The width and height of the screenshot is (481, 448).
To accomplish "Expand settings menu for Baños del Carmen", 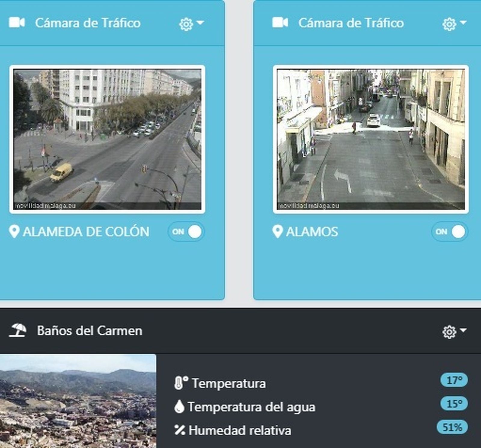I will click(452, 332).
